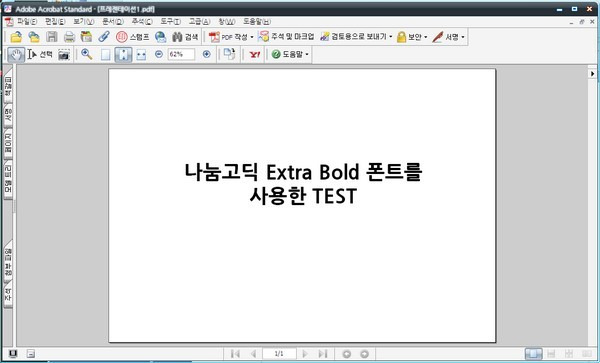Open the 도구 menu

coord(170,21)
